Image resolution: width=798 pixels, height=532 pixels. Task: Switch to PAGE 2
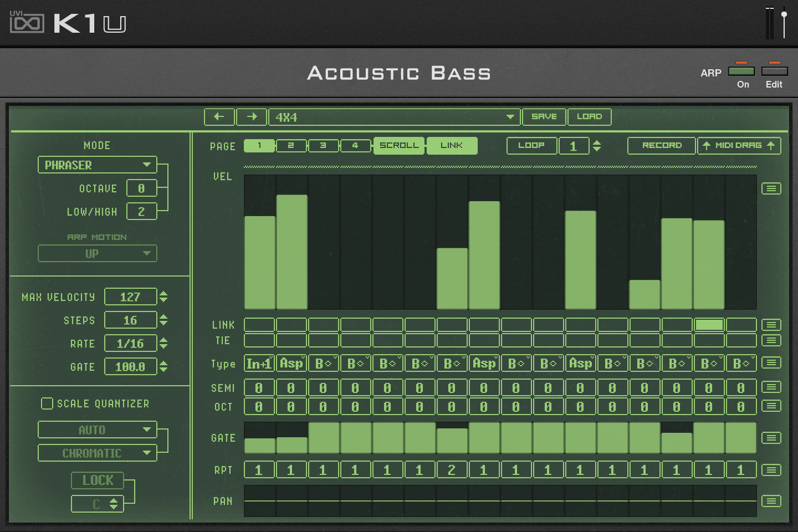pos(291,145)
